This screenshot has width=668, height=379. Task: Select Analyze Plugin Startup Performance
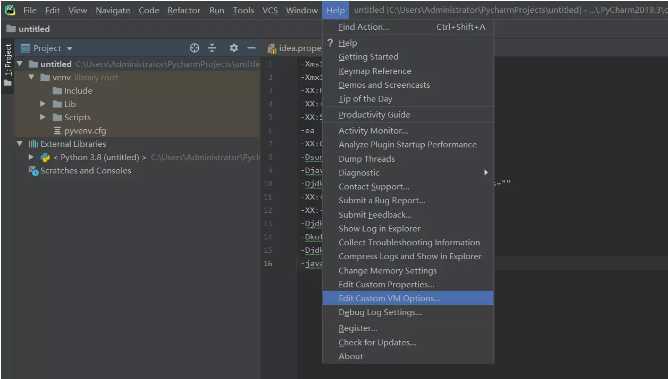[x=408, y=145]
